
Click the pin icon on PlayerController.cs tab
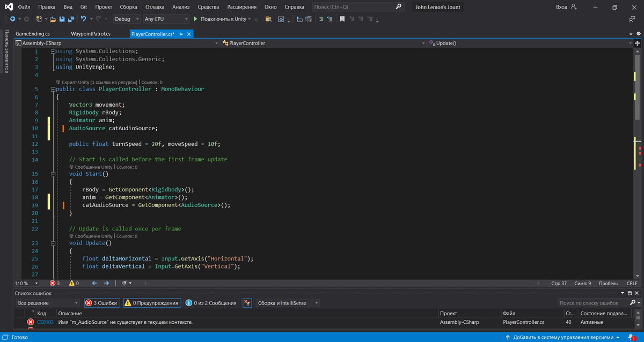(181, 34)
